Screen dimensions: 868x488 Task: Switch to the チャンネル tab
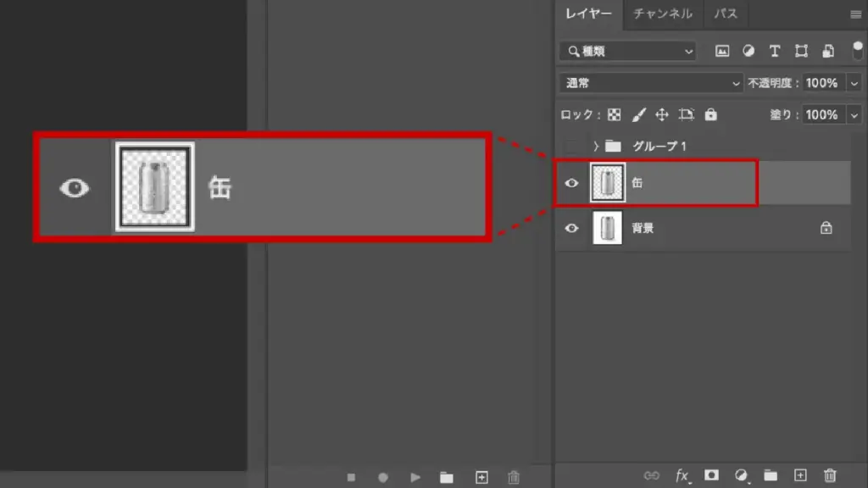coord(663,14)
